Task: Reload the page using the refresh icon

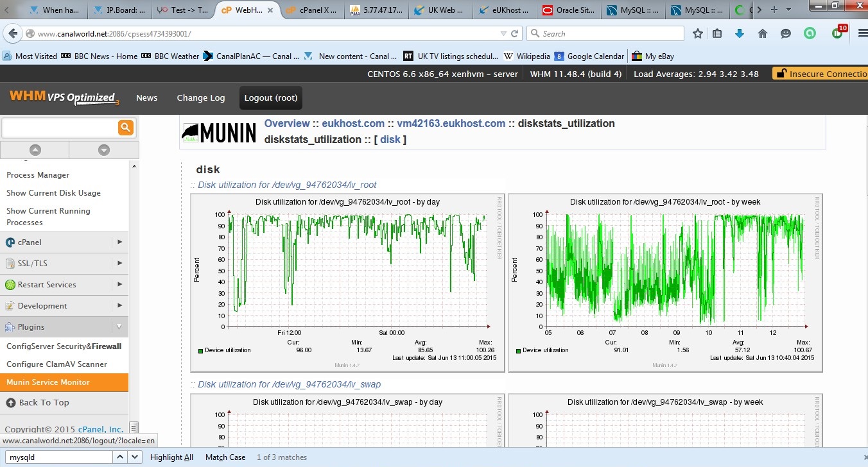Action: [x=515, y=33]
